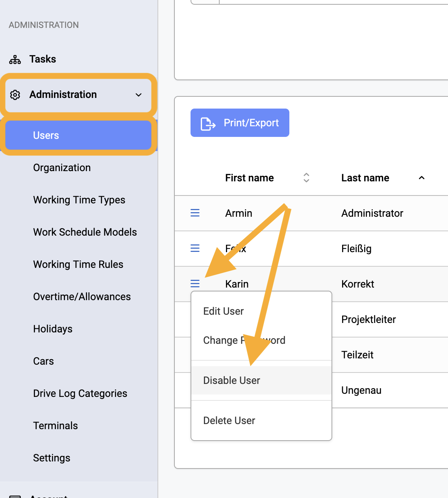Select the Teilzeit last name cell
The width and height of the screenshot is (448, 498).
coord(357,355)
